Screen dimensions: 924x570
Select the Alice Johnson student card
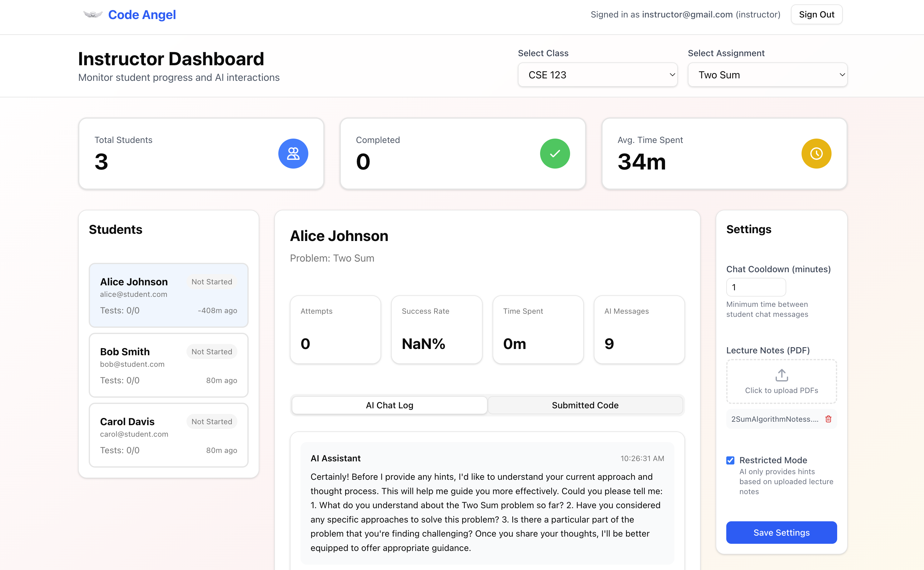pos(168,295)
